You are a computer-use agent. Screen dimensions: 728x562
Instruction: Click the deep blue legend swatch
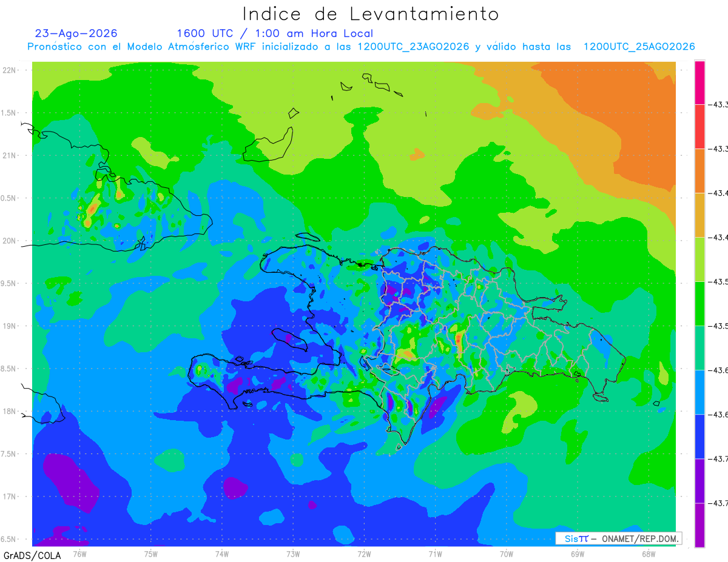coord(699,437)
